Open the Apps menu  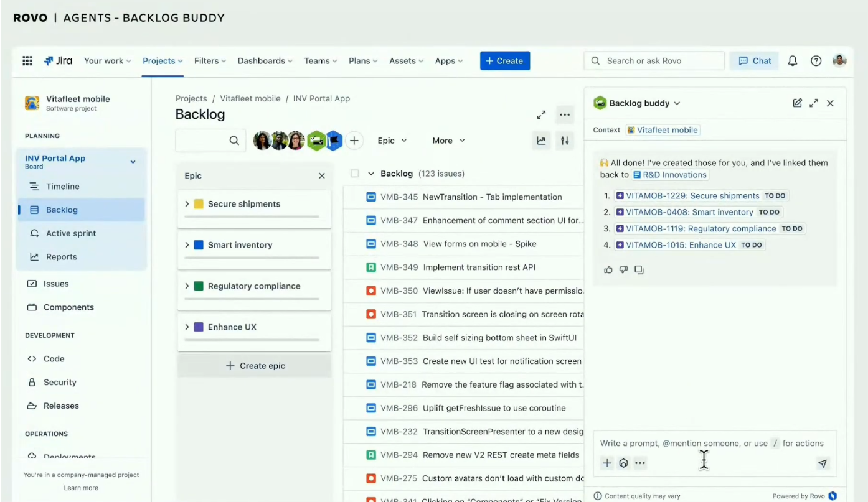449,61
